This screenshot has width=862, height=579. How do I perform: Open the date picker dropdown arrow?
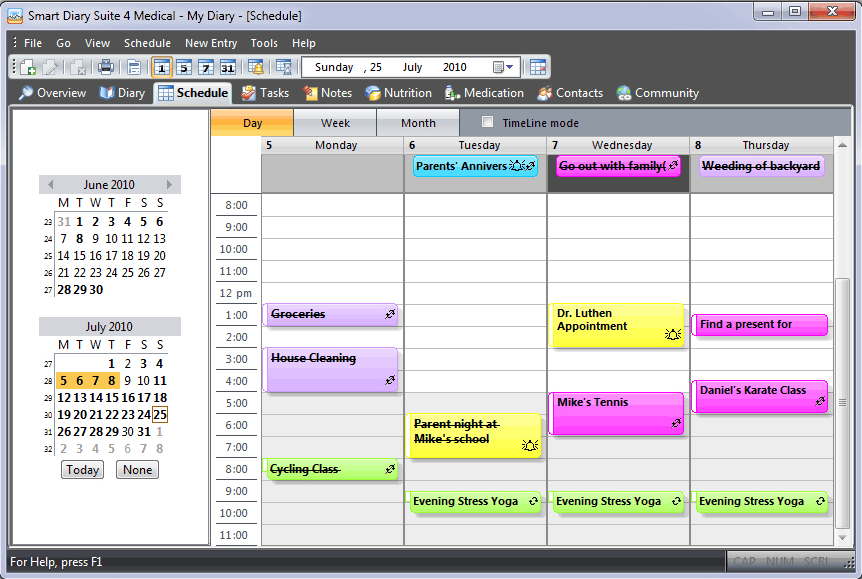(510, 68)
